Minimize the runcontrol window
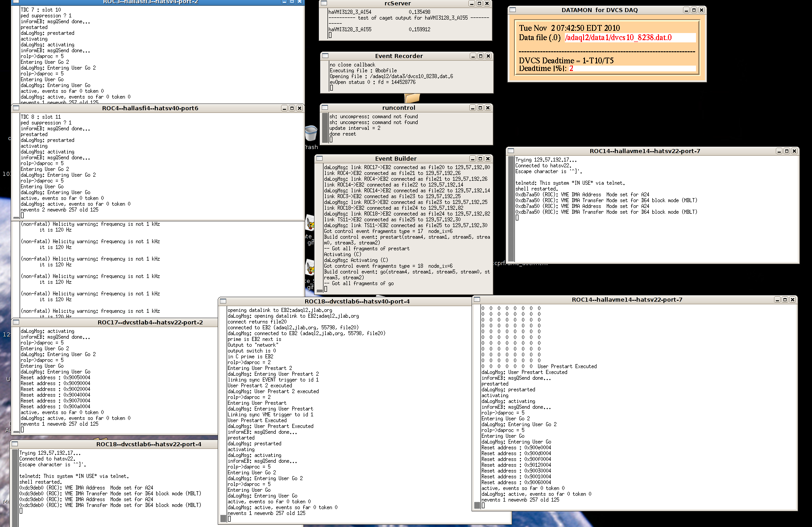 (472, 108)
